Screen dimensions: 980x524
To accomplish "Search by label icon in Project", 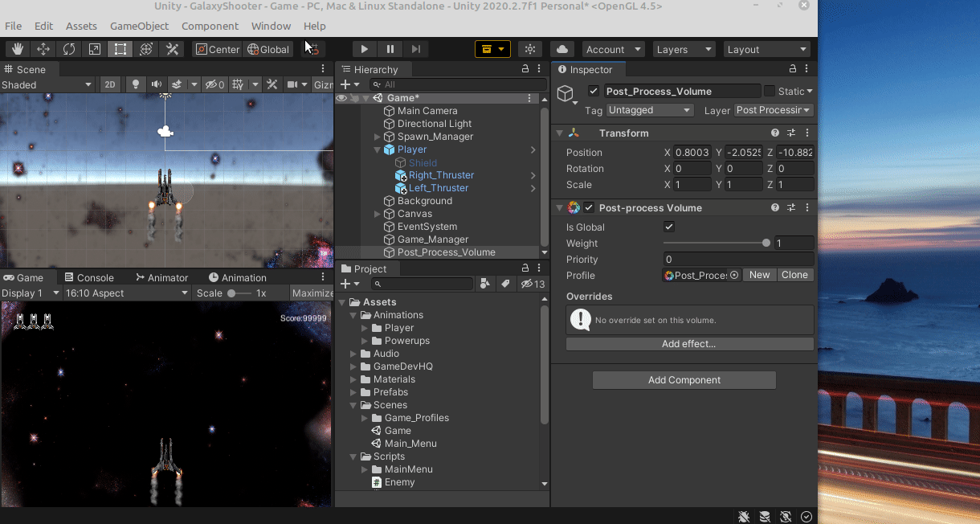I will tap(505, 284).
